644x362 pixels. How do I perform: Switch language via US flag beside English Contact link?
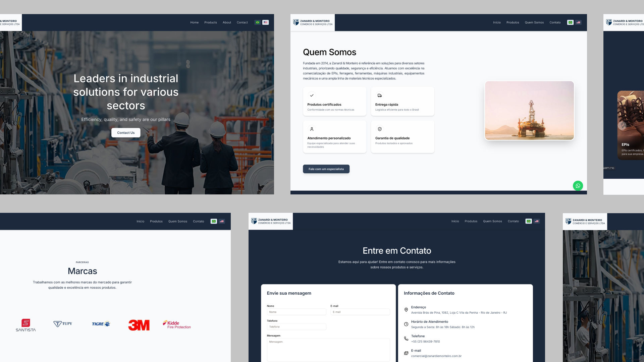[265, 22]
